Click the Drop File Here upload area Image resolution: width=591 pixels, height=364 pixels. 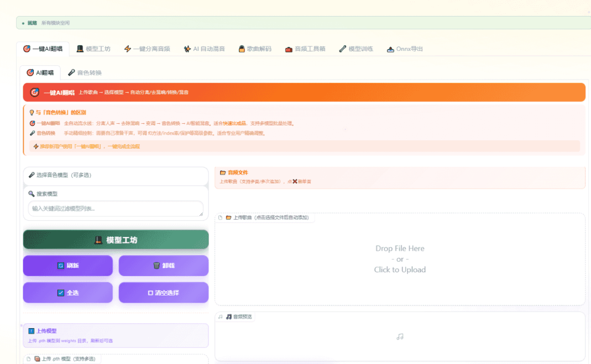coord(400,260)
